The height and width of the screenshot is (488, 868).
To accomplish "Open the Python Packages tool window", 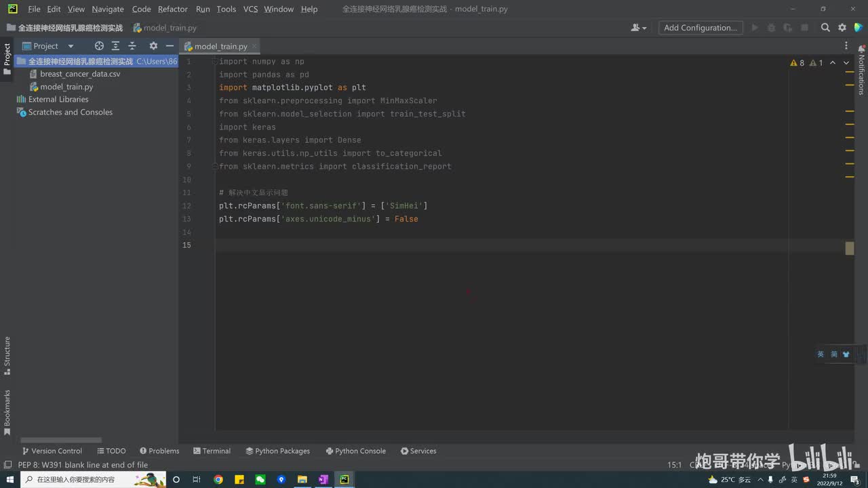I will coord(277,451).
